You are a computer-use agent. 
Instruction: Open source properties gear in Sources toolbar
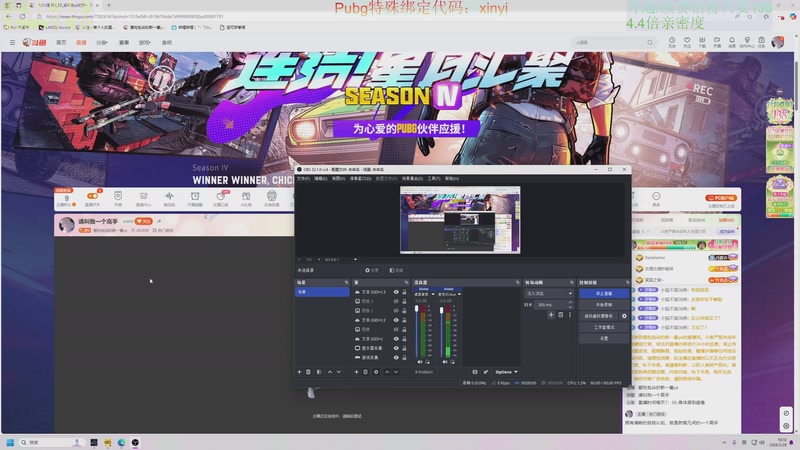(376, 372)
